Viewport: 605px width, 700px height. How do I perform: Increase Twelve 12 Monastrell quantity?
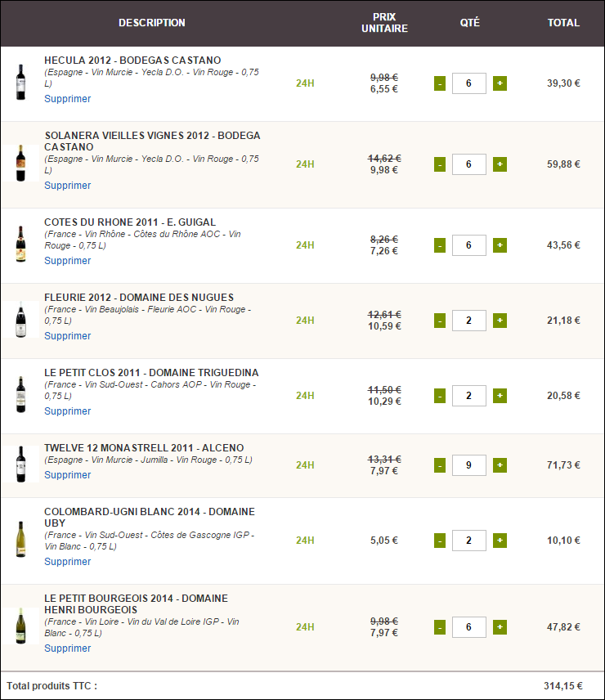(x=500, y=465)
